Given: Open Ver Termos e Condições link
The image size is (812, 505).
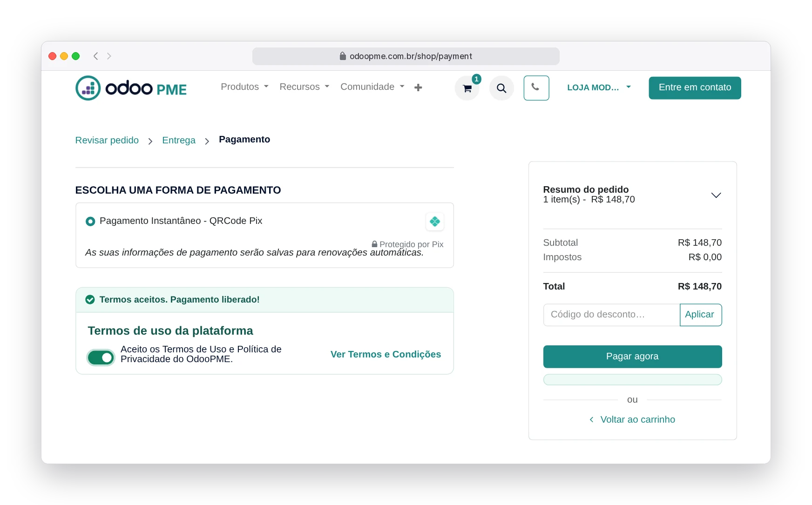Looking at the screenshot, I should pos(386,354).
